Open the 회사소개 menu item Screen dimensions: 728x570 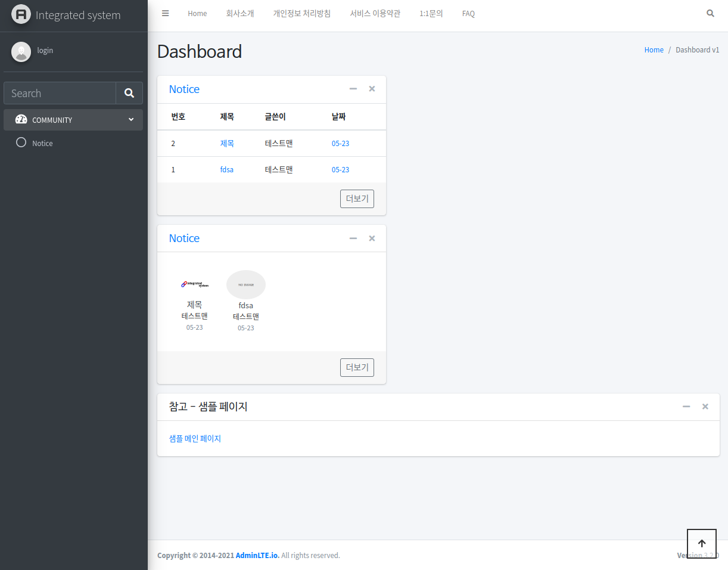[240, 13]
